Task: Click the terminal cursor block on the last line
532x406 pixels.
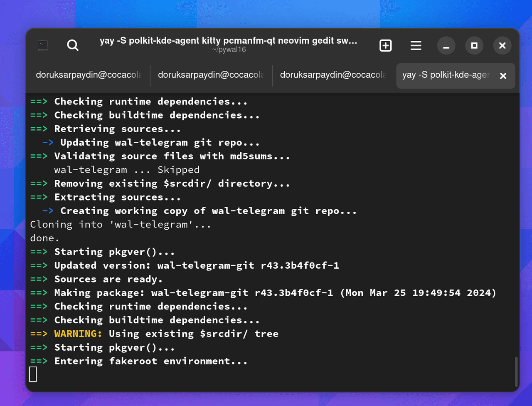Action: 33,374
